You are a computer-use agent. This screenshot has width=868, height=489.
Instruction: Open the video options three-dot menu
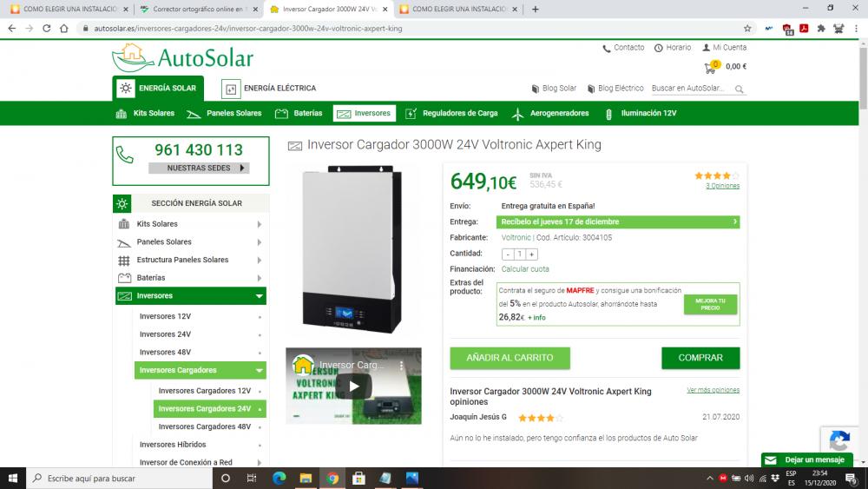(401, 366)
